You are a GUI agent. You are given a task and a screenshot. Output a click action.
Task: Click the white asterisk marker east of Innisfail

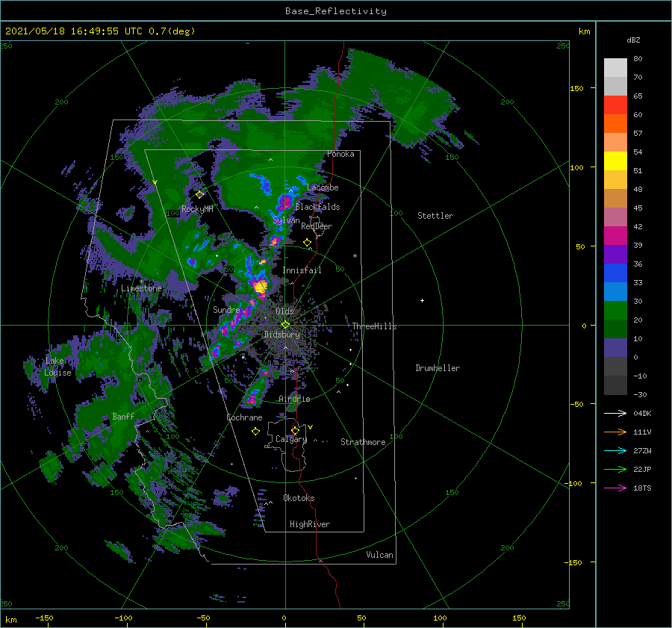point(355,256)
